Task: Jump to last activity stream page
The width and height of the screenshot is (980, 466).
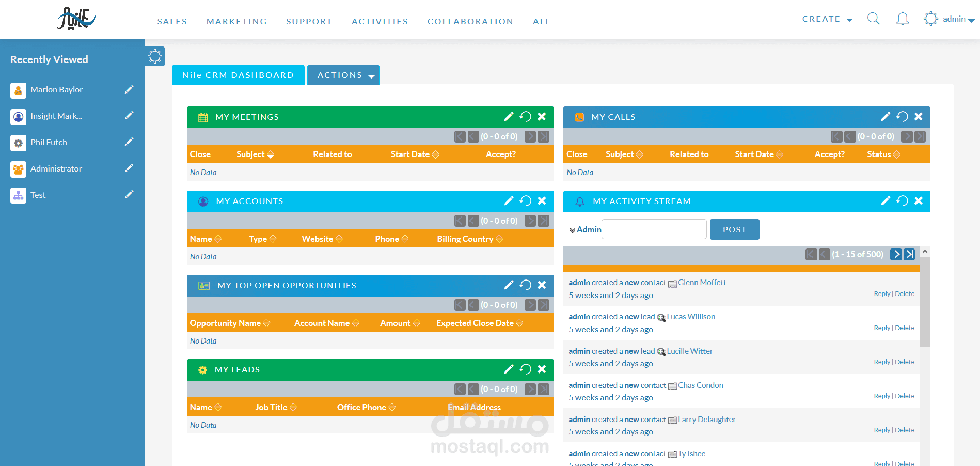Action: (x=910, y=254)
